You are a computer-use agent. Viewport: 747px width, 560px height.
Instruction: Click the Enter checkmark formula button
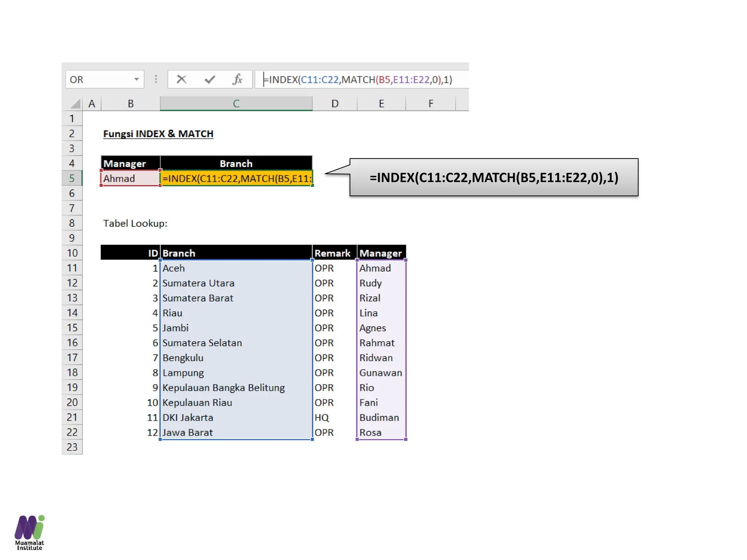point(210,79)
